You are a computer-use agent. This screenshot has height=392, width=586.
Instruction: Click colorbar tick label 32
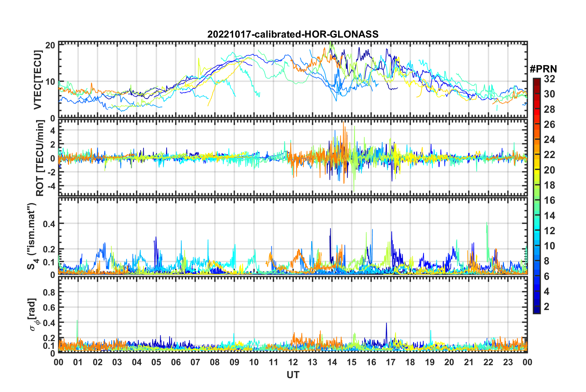tap(549, 79)
